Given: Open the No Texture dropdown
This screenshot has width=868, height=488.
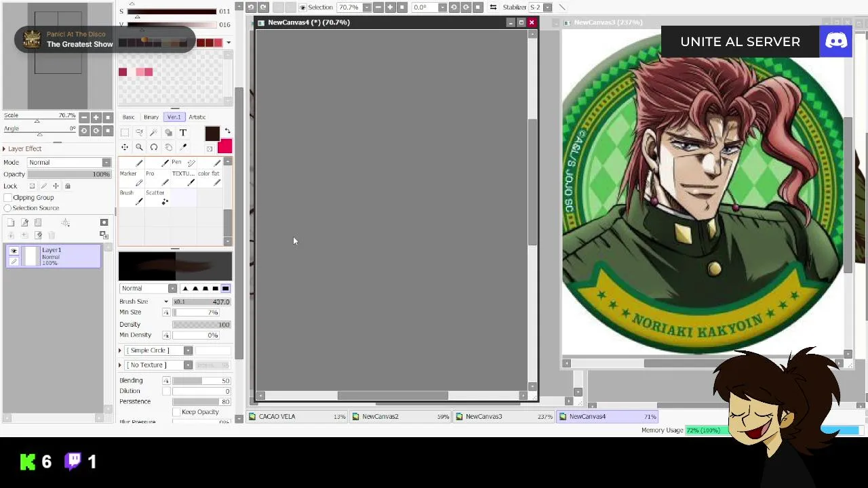Looking at the screenshot, I should click(159, 365).
